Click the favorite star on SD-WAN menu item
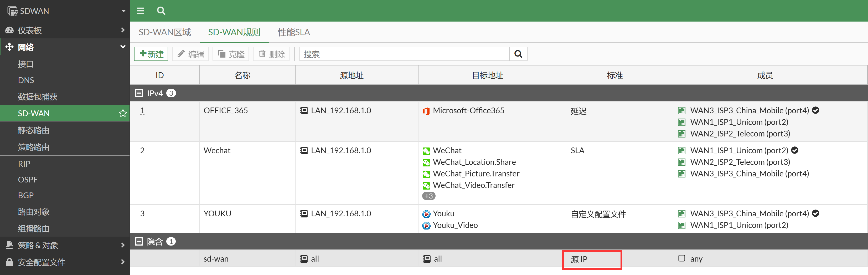This screenshot has height=275, width=868. 123,113
